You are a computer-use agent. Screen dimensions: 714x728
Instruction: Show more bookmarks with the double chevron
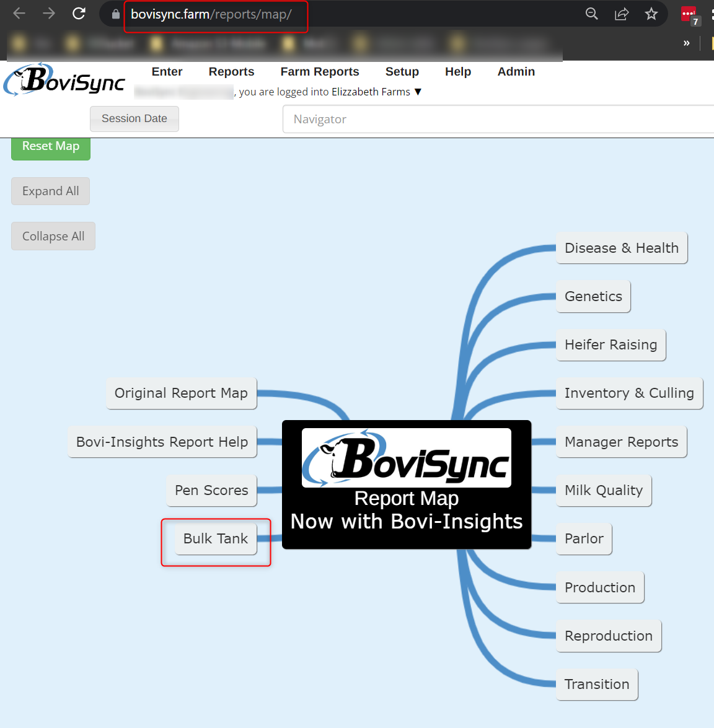pyautogui.click(x=687, y=43)
